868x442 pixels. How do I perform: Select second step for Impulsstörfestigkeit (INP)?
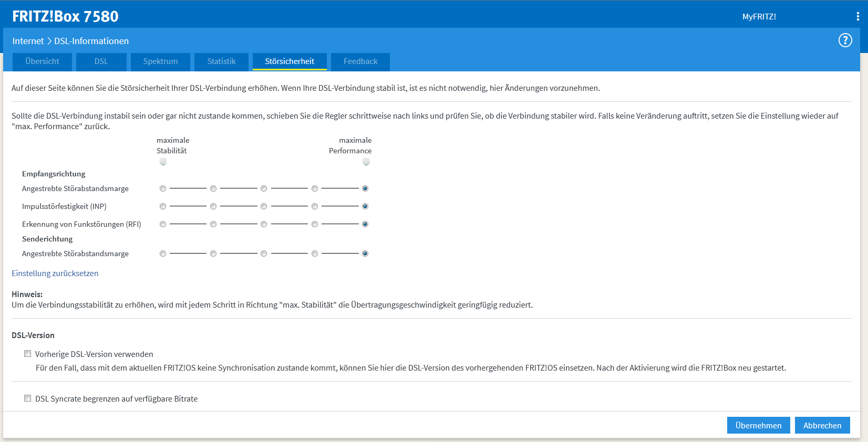(213, 206)
